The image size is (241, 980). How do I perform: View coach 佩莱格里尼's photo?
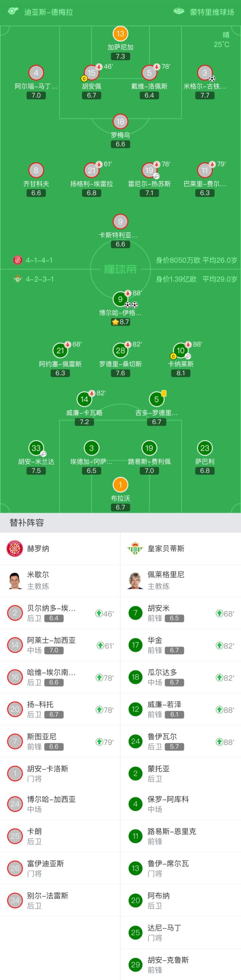pyautogui.click(x=135, y=580)
